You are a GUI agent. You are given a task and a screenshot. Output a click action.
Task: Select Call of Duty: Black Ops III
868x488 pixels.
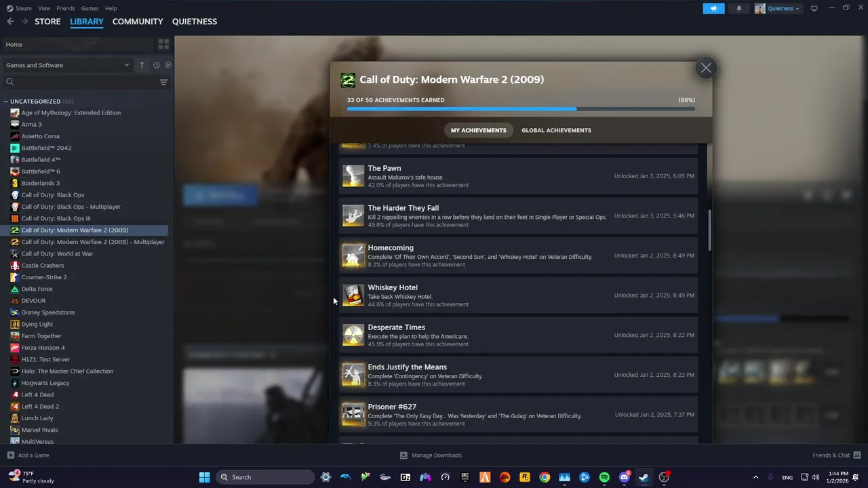[x=56, y=218]
